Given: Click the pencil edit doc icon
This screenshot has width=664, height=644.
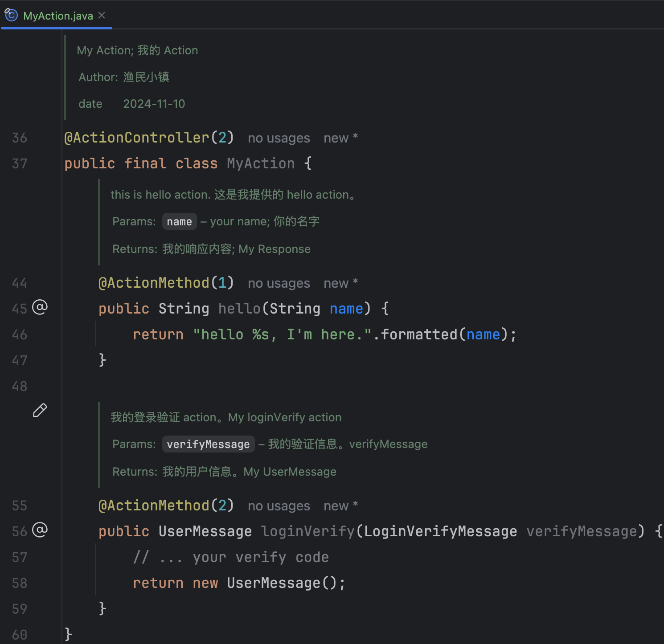Looking at the screenshot, I should coord(40,410).
